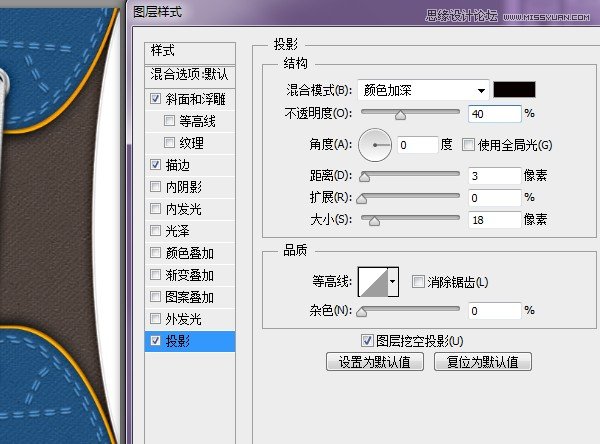Click the 杂色 value field
Viewport: 600px width, 444px height.
coord(494,311)
